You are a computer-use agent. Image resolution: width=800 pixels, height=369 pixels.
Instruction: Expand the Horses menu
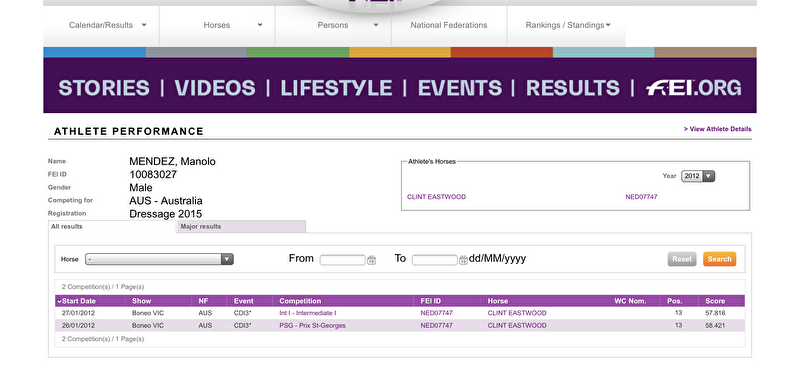pos(217,25)
